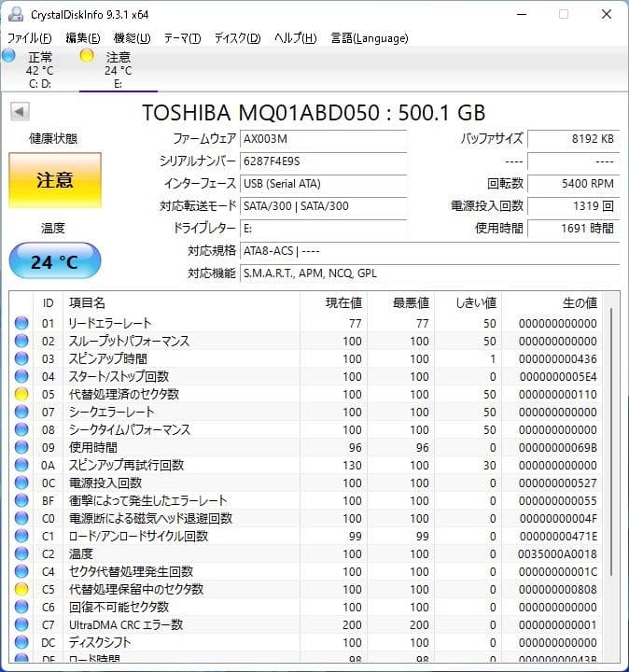The image size is (629, 672).
Task: Click blue status icon of row C2 温度
Action: [x=21, y=553]
